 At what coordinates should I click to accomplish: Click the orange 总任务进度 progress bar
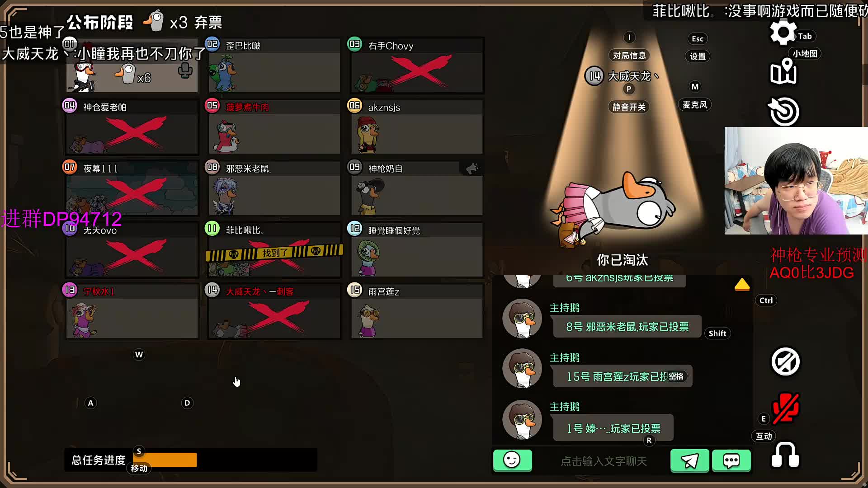tap(165, 460)
